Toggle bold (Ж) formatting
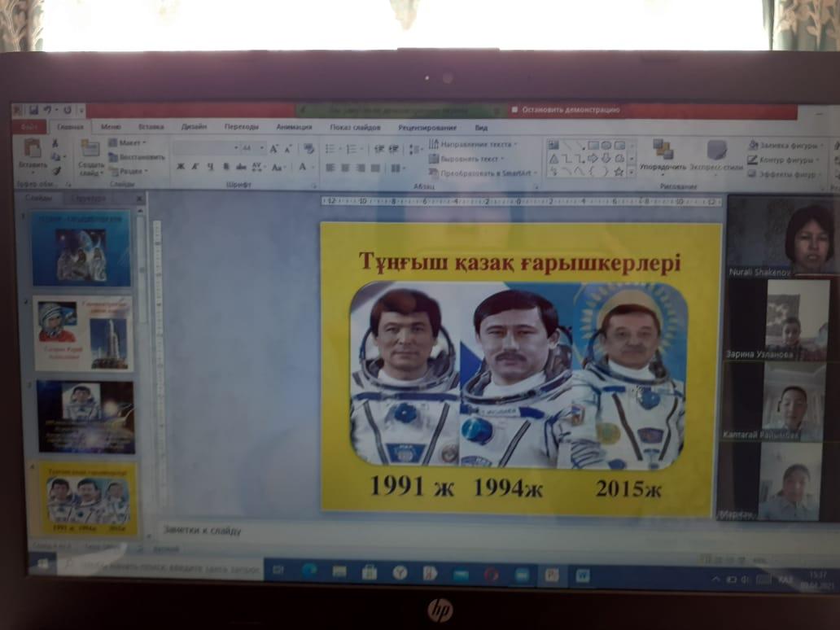This screenshot has height=630, width=840. [x=181, y=167]
